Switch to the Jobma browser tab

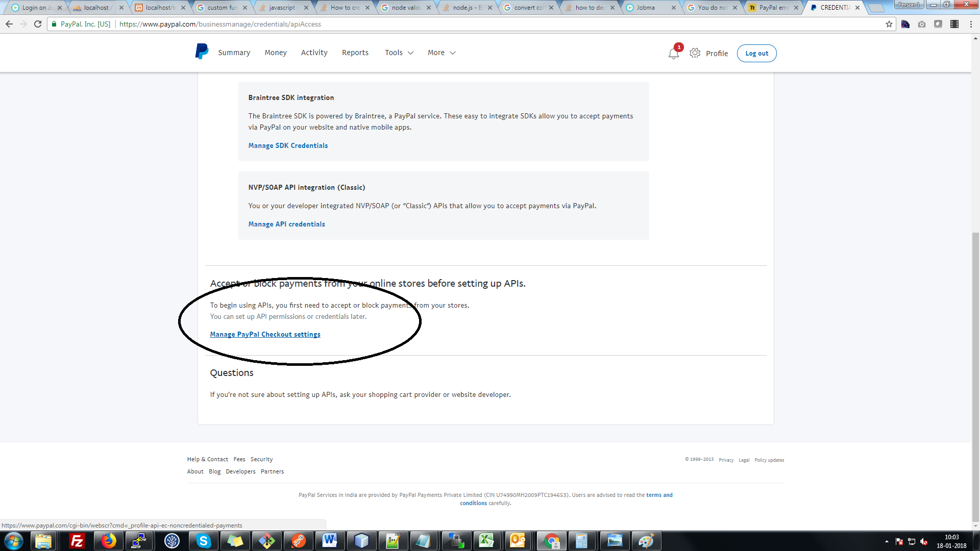pyautogui.click(x=646, y=8)
